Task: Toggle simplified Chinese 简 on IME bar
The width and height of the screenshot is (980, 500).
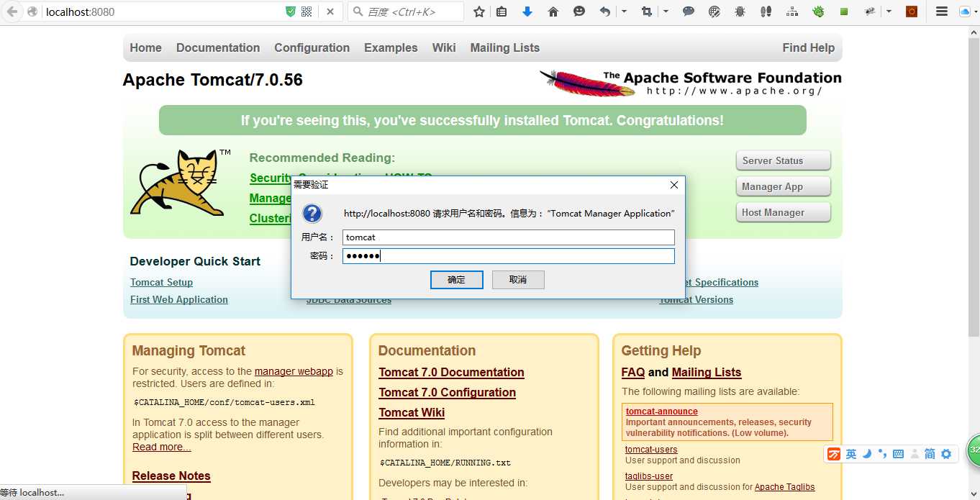Action: click(x=930, y=454)
